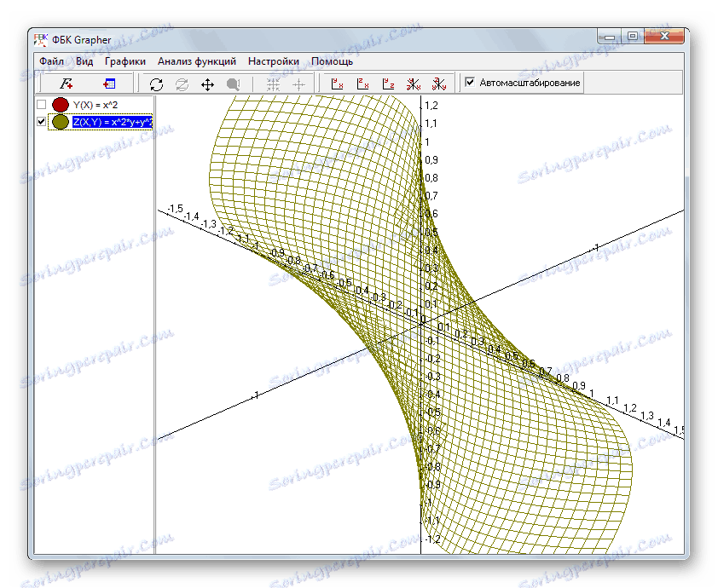Disable the Автомасштабирование checkbox

click(x=470, y=84)
